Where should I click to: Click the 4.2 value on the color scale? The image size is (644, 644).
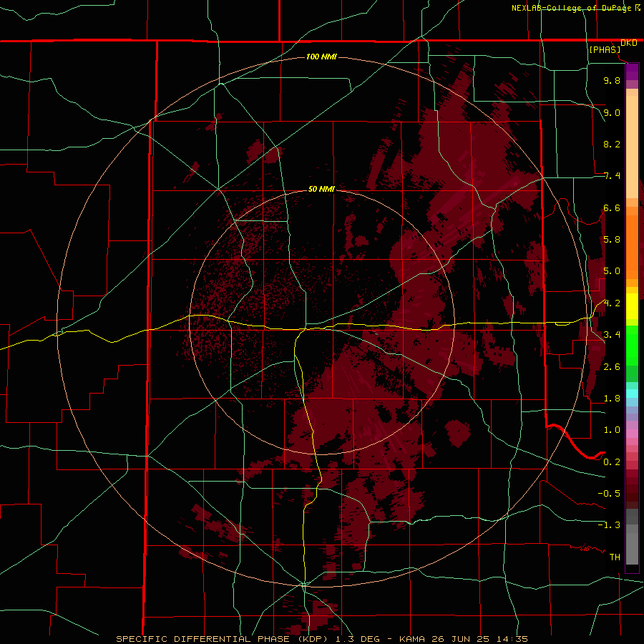click(x=612, y=303)
